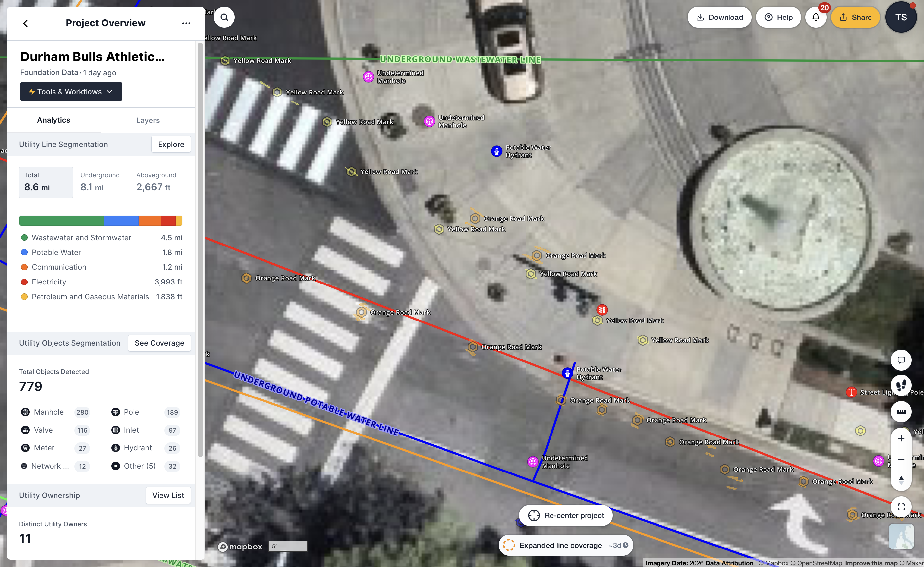Enter fullscreen map view
Image resolution: width=924 pixels, height=567 pixels.
pos(901,507)
